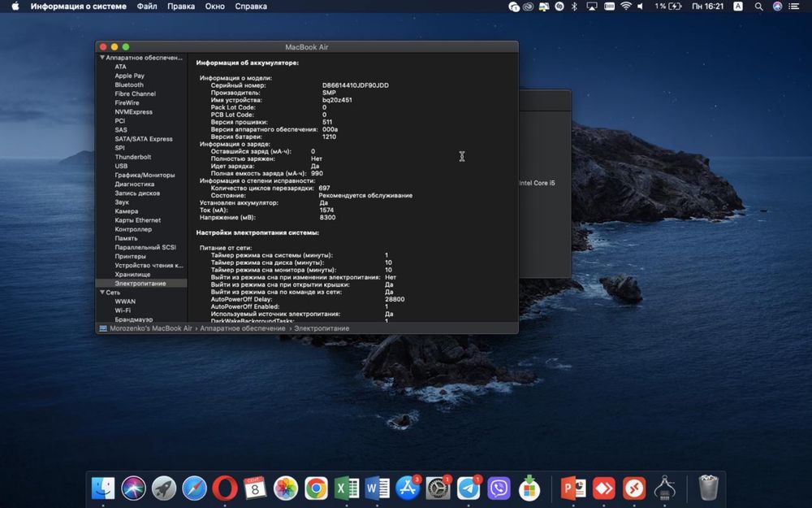Select USB in the hardware list
812x508 pixels.
click(121, 166)
